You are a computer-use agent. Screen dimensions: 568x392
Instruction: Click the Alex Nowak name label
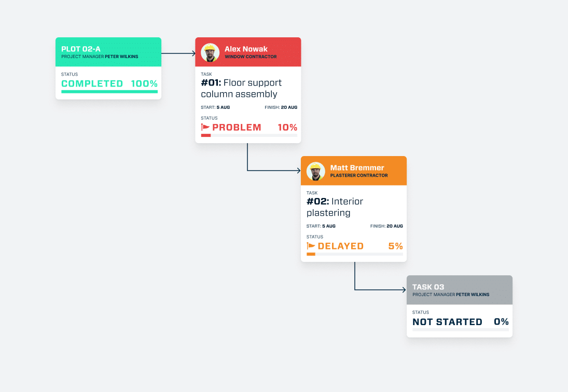[x=246, y=49]
